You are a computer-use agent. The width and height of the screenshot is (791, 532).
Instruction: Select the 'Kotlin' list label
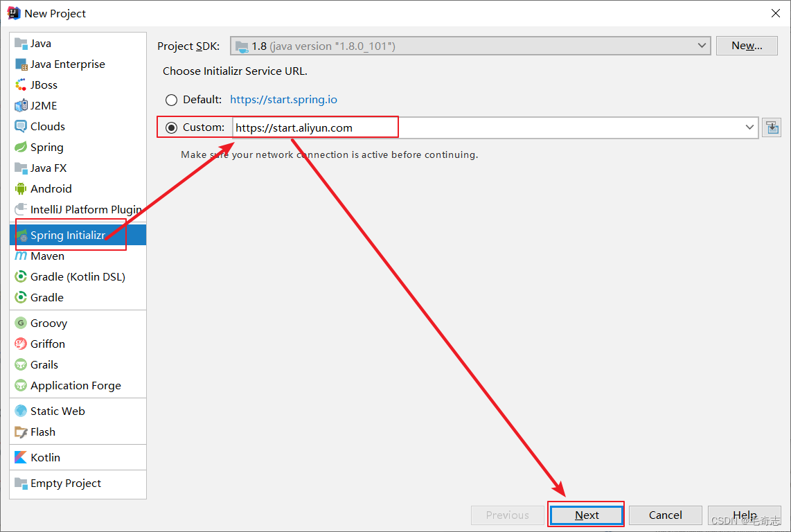(46, 457)
